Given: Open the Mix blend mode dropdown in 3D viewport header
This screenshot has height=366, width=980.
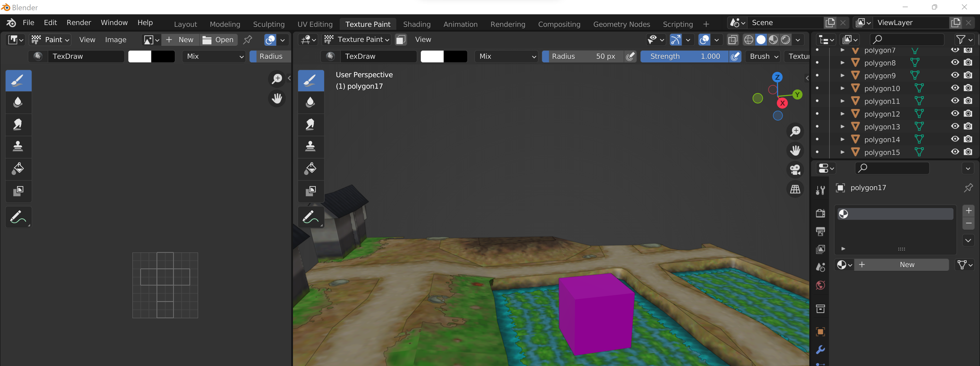Looking at the screenshot, I should point(506,56).
